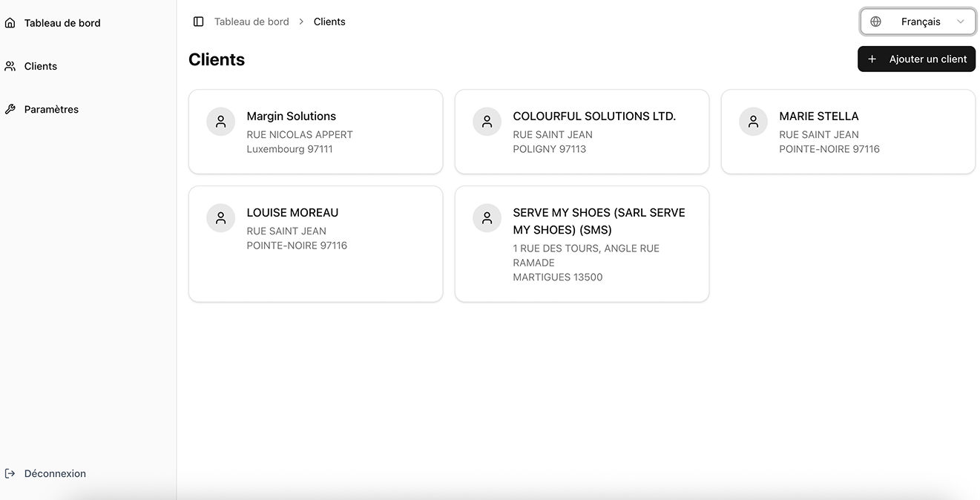Open the Margin Solutions client name
The height and width of the screenshot is (500, 980).
tap(291, 116)
